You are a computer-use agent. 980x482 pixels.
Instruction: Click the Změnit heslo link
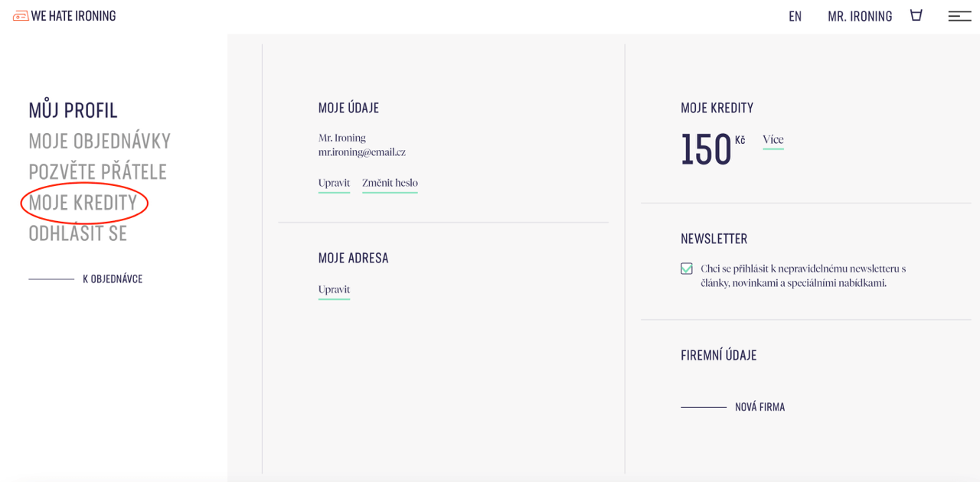point(390,183)
